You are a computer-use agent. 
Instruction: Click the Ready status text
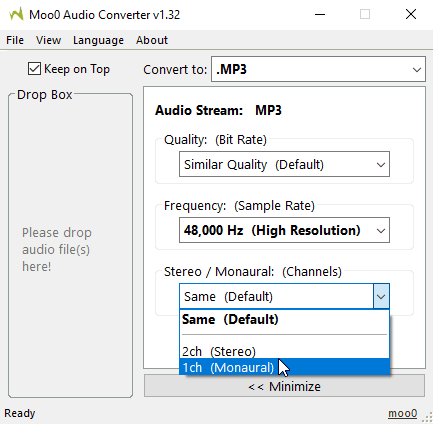point(20,413)
